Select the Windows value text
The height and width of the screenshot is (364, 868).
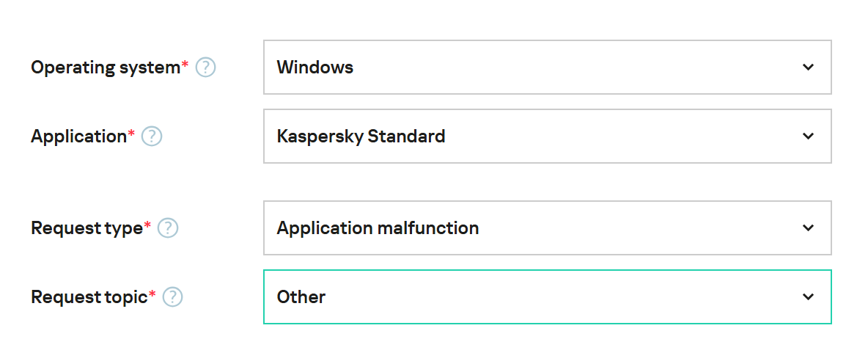(x=315, y=68)
